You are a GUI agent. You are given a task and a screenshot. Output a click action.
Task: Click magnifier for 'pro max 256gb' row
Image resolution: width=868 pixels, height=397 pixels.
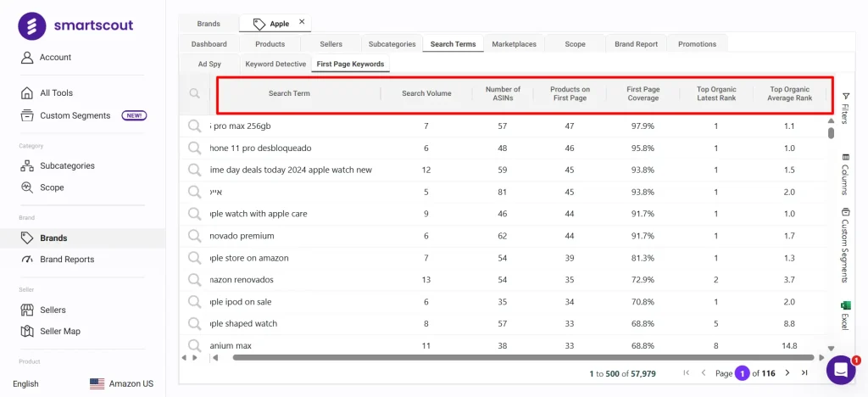[194, 126]
